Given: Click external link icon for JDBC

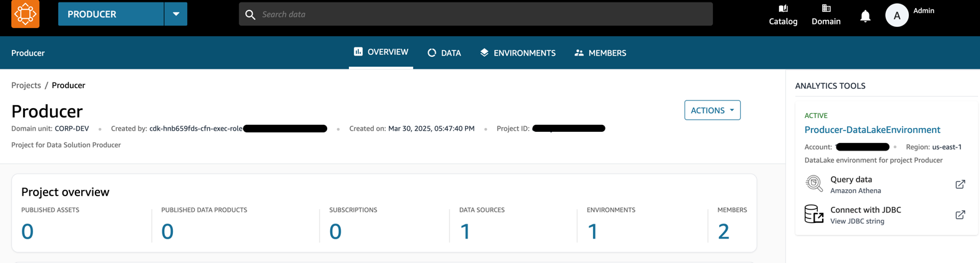Looking at the screenshot, I should click(x=960, y=215).
